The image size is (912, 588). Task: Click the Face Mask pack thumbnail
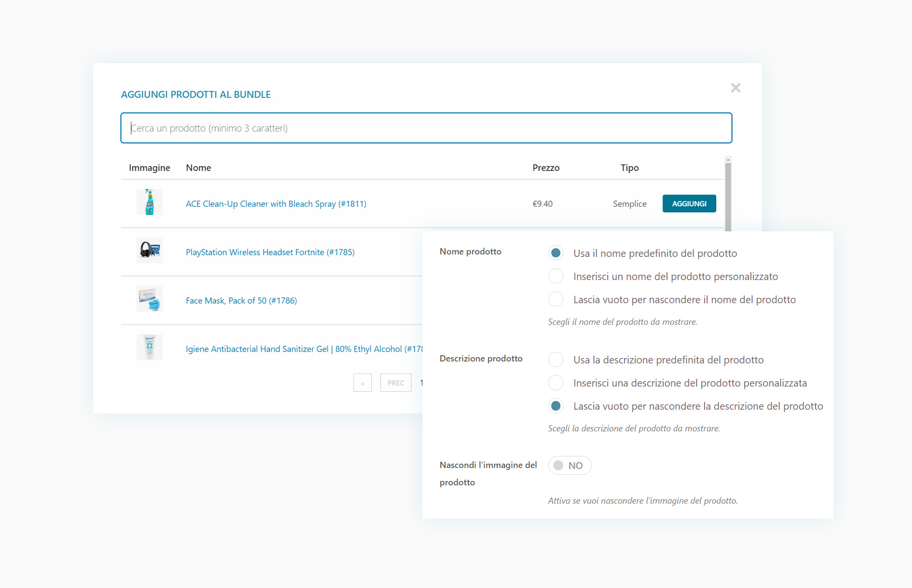150,299
